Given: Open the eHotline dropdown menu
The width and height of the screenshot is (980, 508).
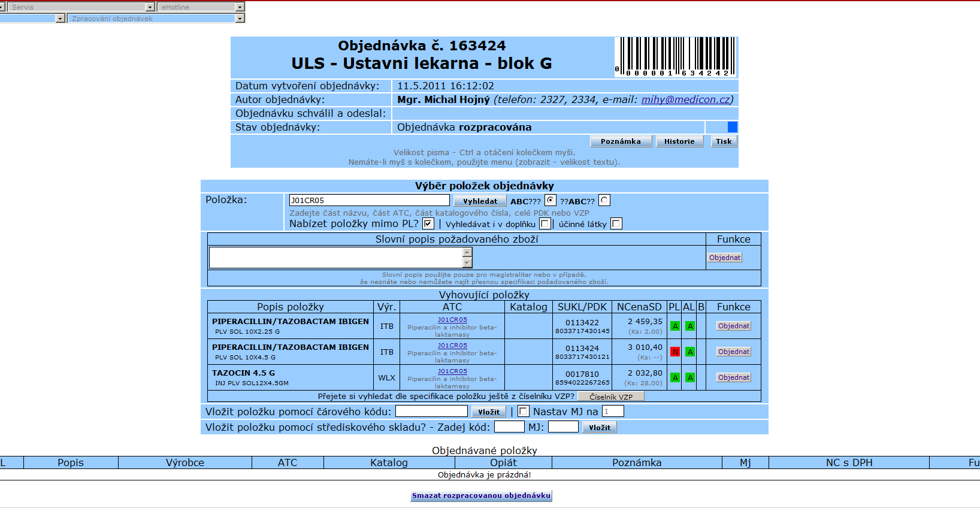Looking at the screenshot, I should pyautogui.click(x=201, y=7).
